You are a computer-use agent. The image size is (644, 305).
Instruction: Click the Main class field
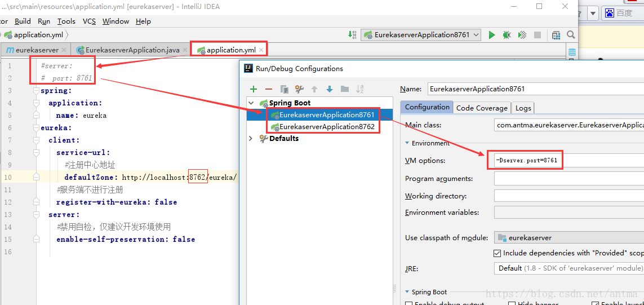(x=569, y=125)
